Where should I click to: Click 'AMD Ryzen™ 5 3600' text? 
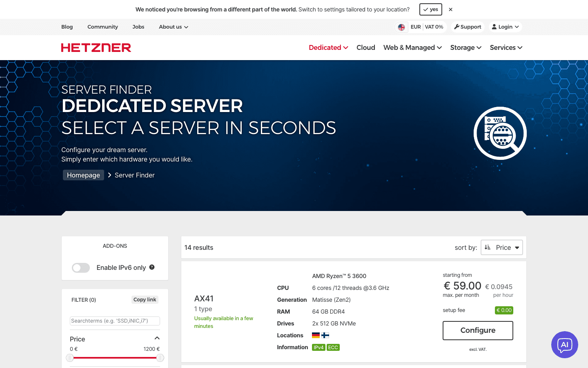(x=339, y=276)
